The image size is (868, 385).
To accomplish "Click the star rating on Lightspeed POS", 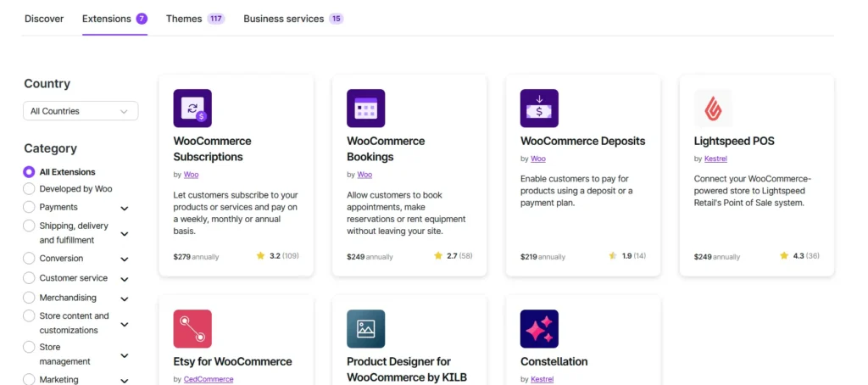I will (x=798, y=255).
